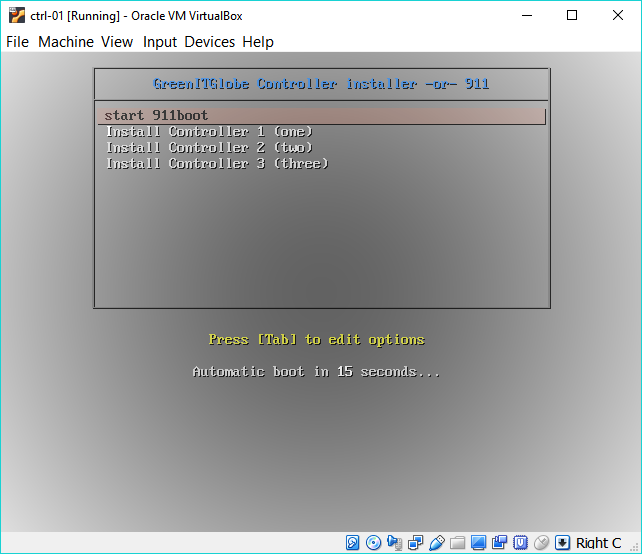Image resolution: width=642 pixels, height=554 pixels.
Task: Open the network adapter status icon
Action: 416,543
